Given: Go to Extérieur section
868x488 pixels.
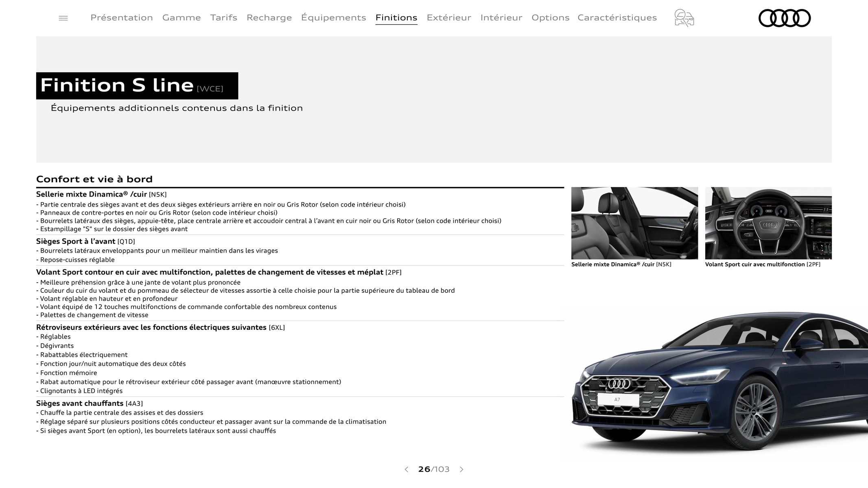Looking at the screenshot, I should click(449, 17).
